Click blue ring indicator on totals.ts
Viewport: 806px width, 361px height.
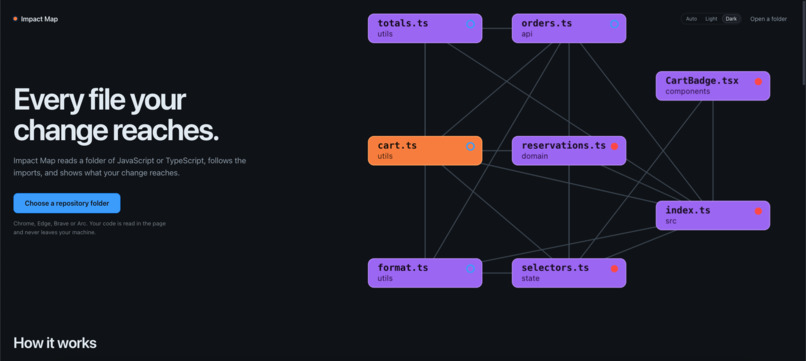pos(470,24)
